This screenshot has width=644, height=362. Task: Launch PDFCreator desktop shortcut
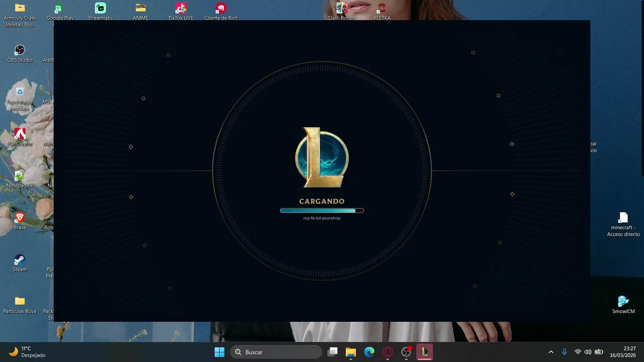pyautogui.click(x=20, y=137)
